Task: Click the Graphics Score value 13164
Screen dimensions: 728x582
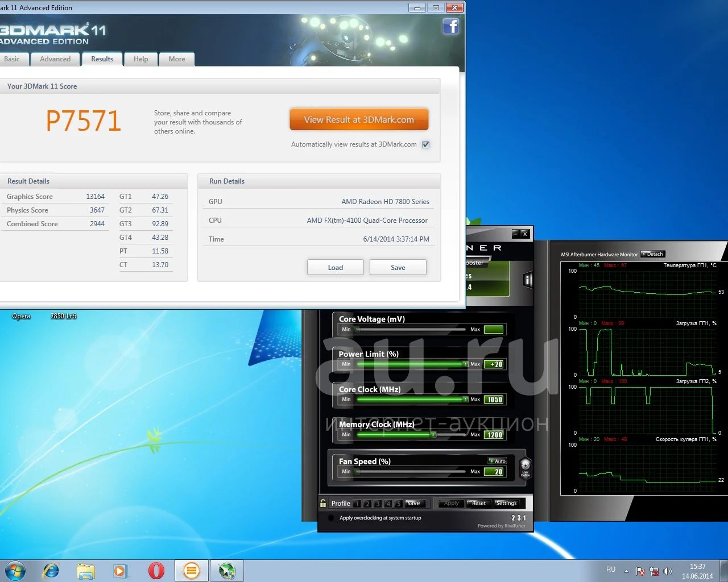Action: (96, 197)
